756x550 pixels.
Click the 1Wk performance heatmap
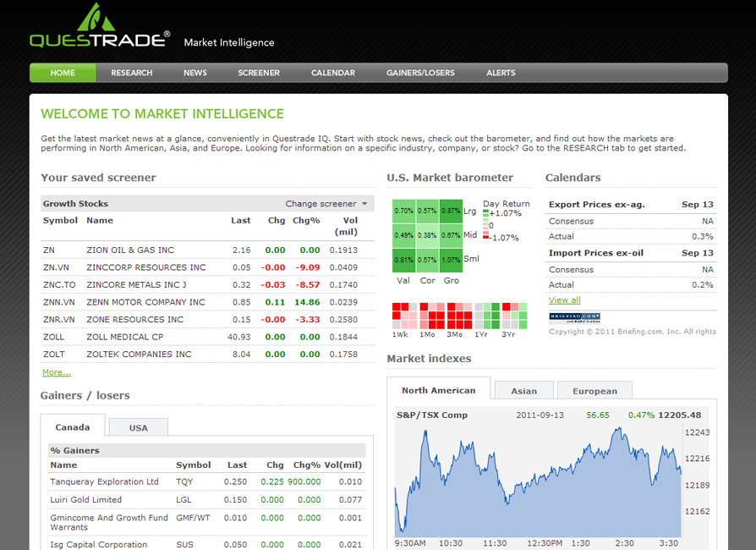[404, 315]
